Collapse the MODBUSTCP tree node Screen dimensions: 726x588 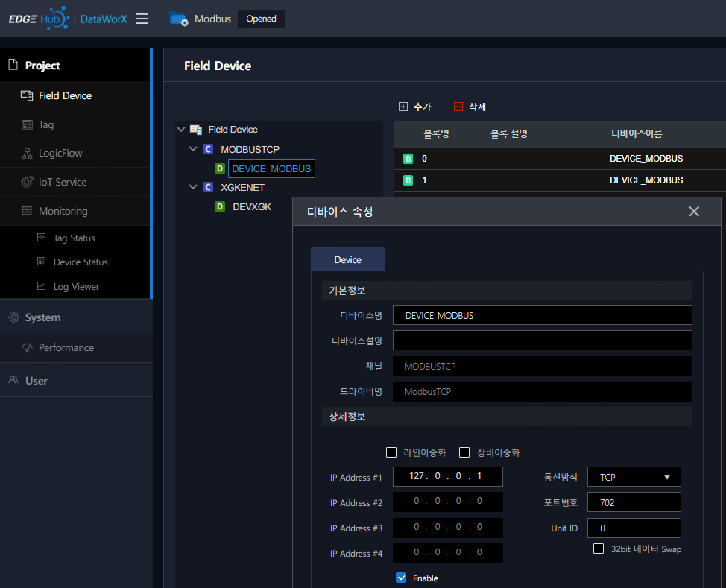(192, 149)
